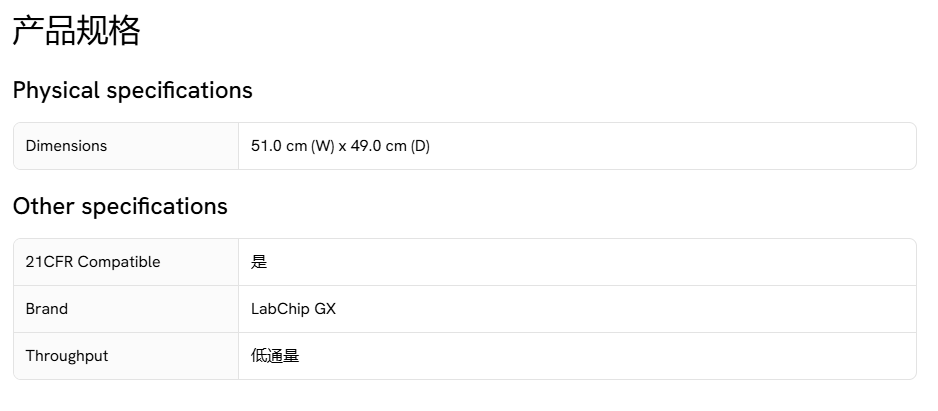The width and height of the screenshot is (938, 411).
Task: Click the 是 value for 21CFR Compatible
Action: point(259,262)
